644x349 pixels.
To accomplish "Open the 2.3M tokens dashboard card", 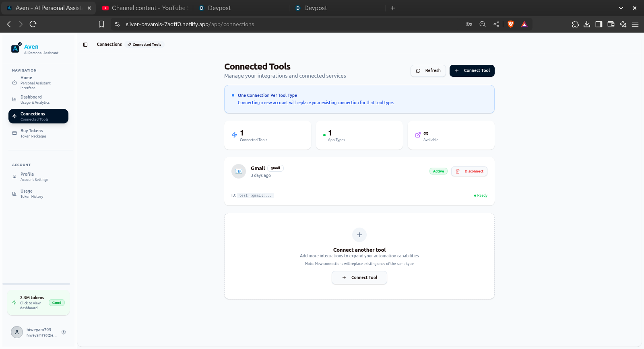I will tap(38, 303).
